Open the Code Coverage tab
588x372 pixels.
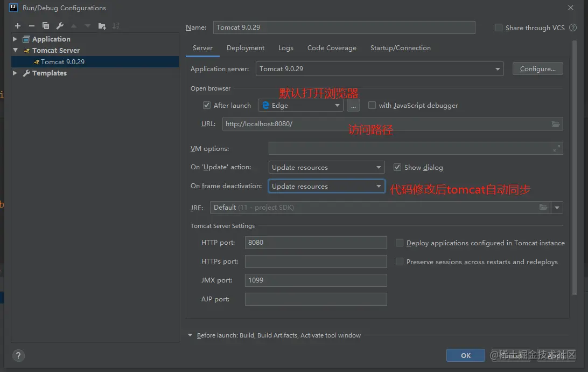[332, 48]
